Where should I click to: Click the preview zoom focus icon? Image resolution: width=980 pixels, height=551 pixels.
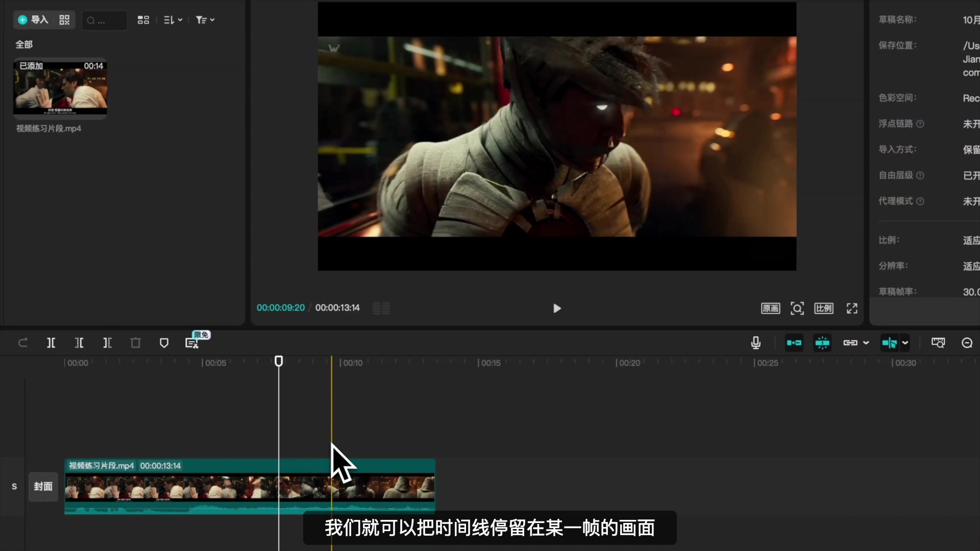(797, 308)
